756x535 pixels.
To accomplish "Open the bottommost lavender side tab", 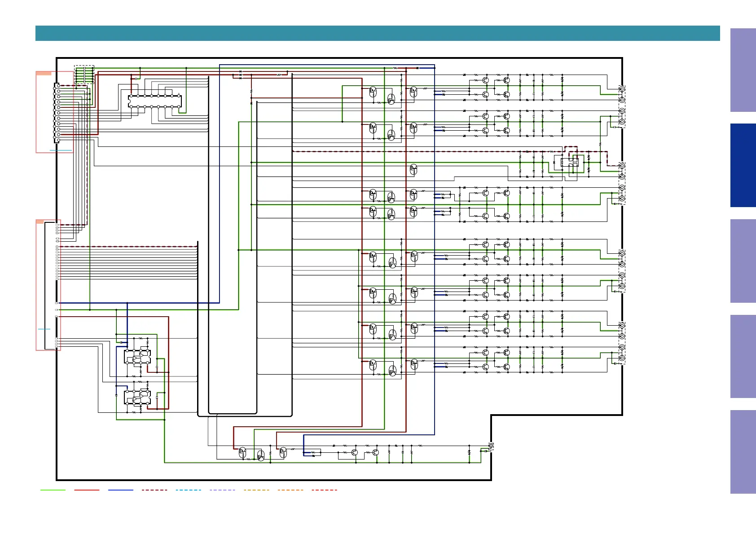I will point(743,452).
